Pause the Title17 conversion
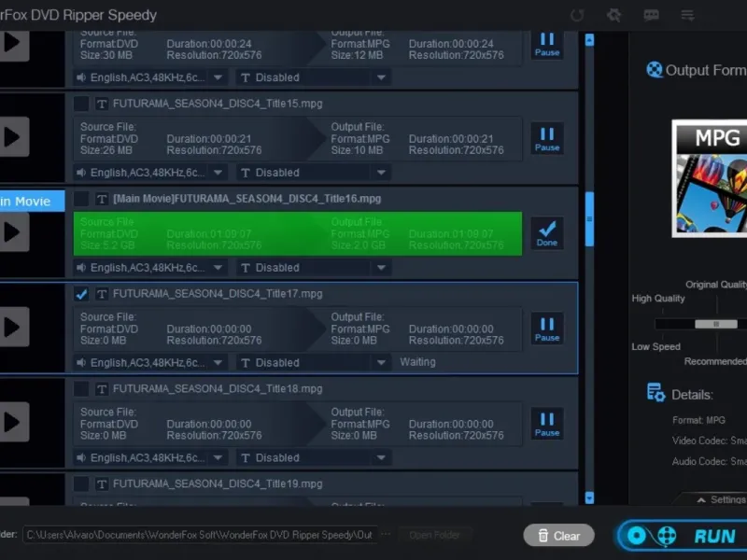This screenshot has height=560, width=747. click(547, 329)
